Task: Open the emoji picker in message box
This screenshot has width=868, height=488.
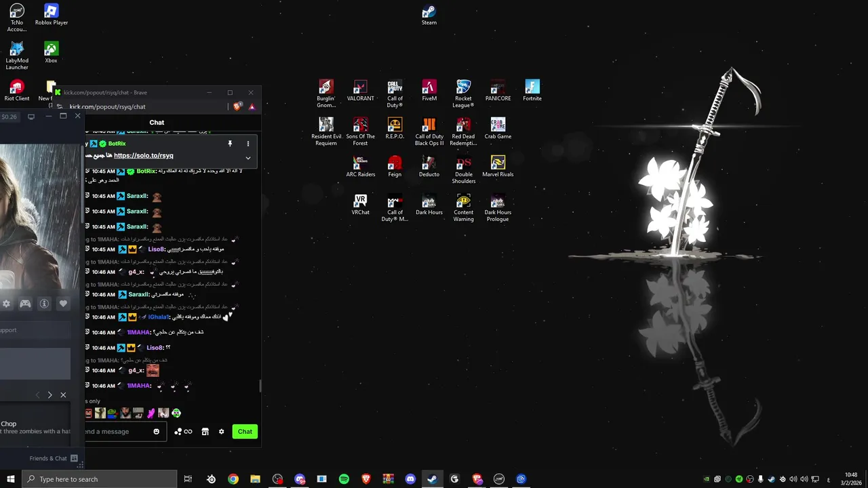Action: click(157, 431)
